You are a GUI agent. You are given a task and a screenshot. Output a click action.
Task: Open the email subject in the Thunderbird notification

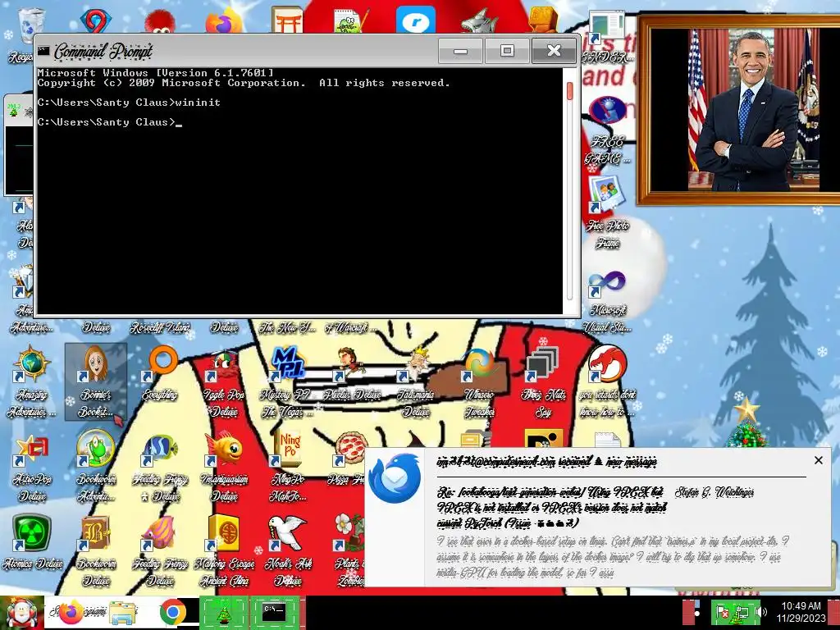tap(551, 507)
